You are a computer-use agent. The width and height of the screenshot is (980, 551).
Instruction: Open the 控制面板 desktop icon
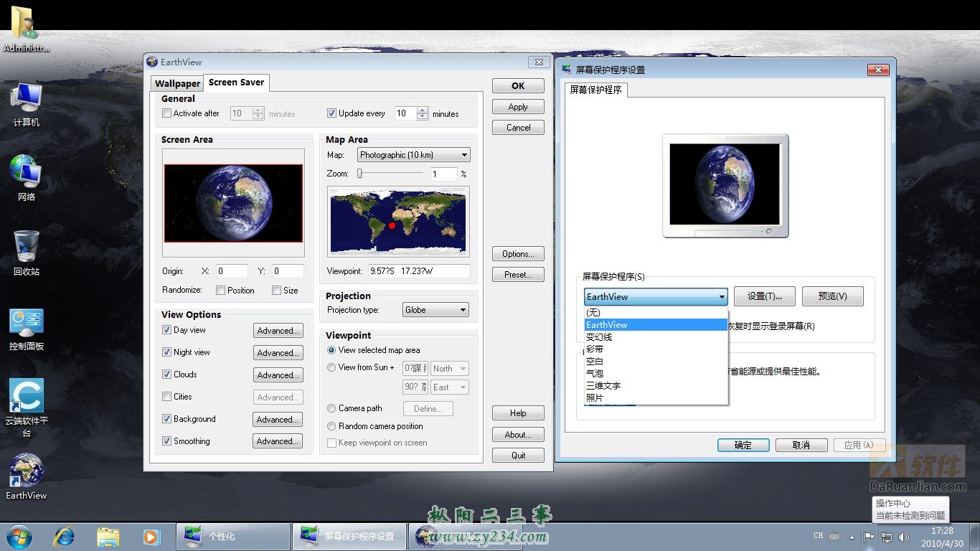click(26, 329)
